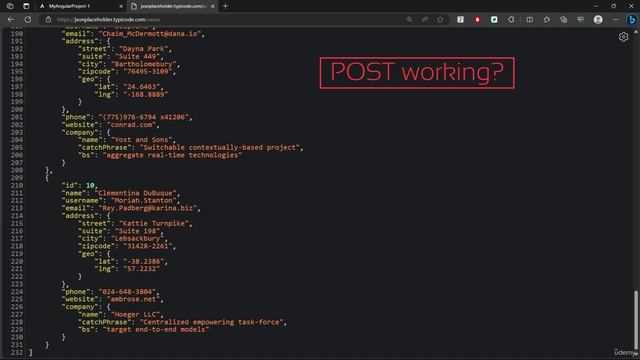Viewport: 640px width, 360px height.
Task: Click the city value "Lebsackbury"
Action: coord(137,238)
